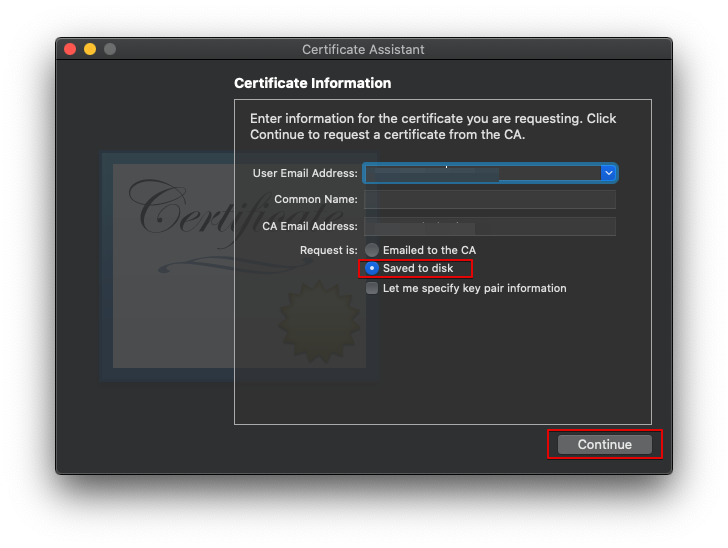The image size is (728, 548).
Task: Click the Request is label
Action: click(329, 250)
